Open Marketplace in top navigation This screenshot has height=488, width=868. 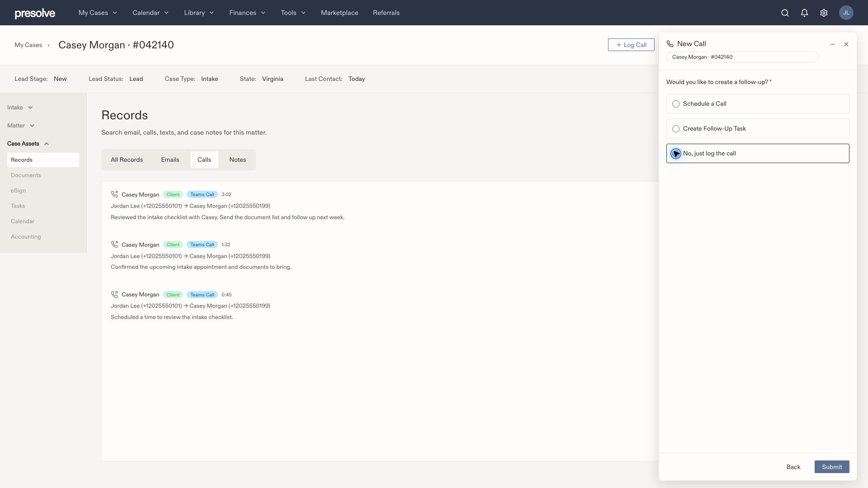(x=340, y=13)
